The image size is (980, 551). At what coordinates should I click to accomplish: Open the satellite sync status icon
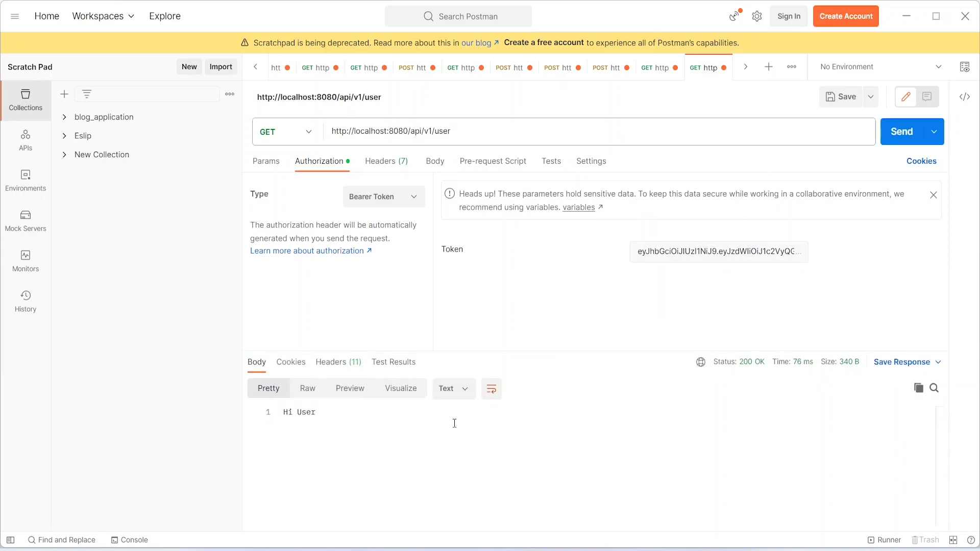(734, 16)
